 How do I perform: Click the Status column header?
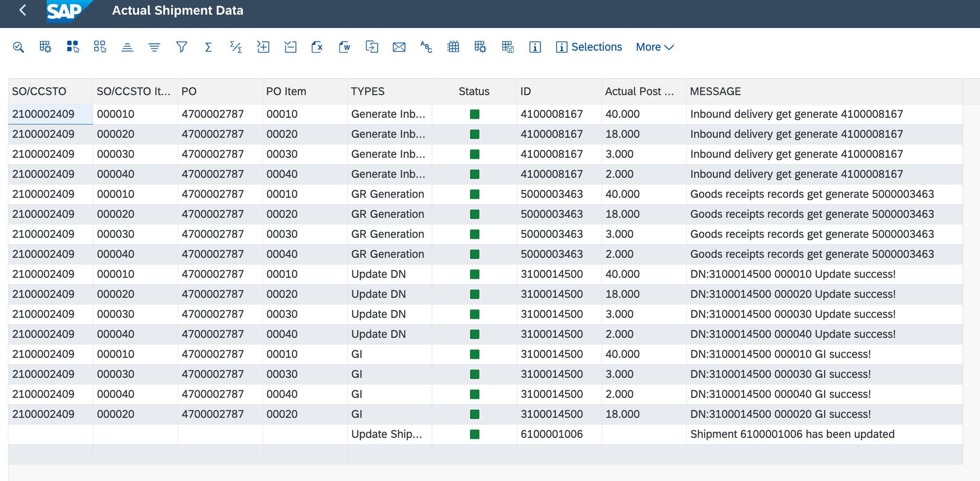pos(474,92)
